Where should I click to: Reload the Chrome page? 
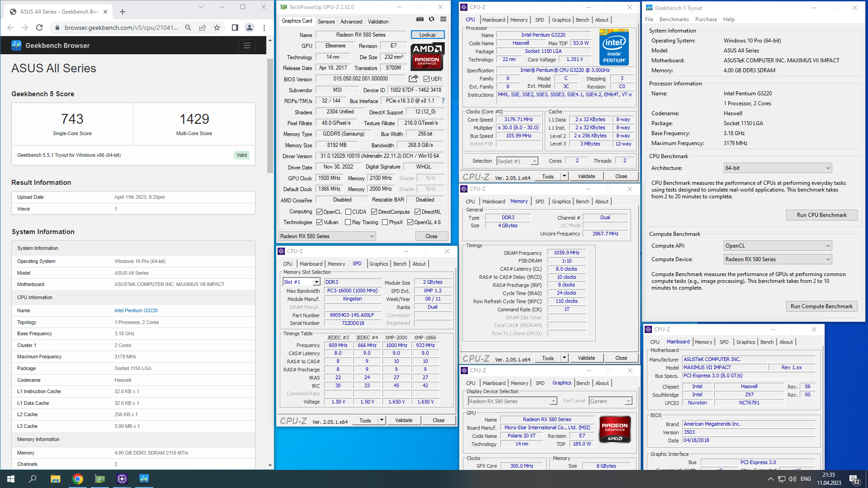(x=39, y=28)
